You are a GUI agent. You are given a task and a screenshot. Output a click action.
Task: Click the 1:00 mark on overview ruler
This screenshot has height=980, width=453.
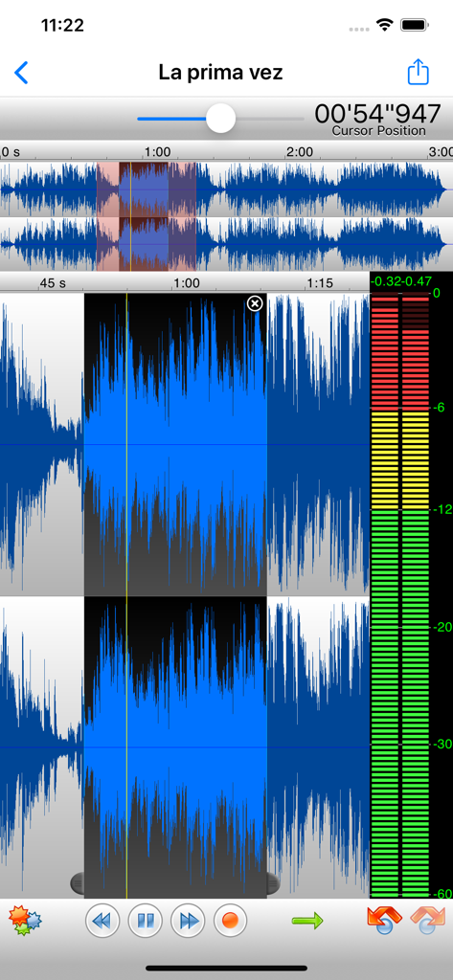(157, 152)
